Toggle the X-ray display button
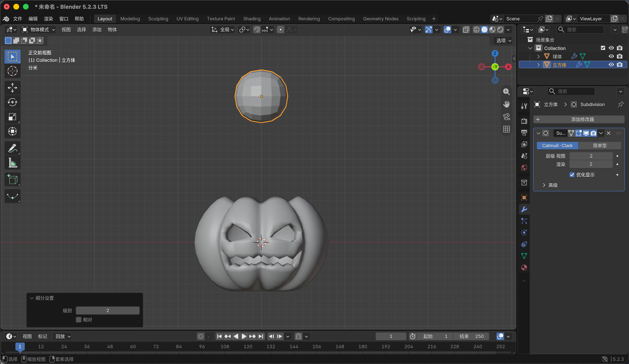 [466, 30]
